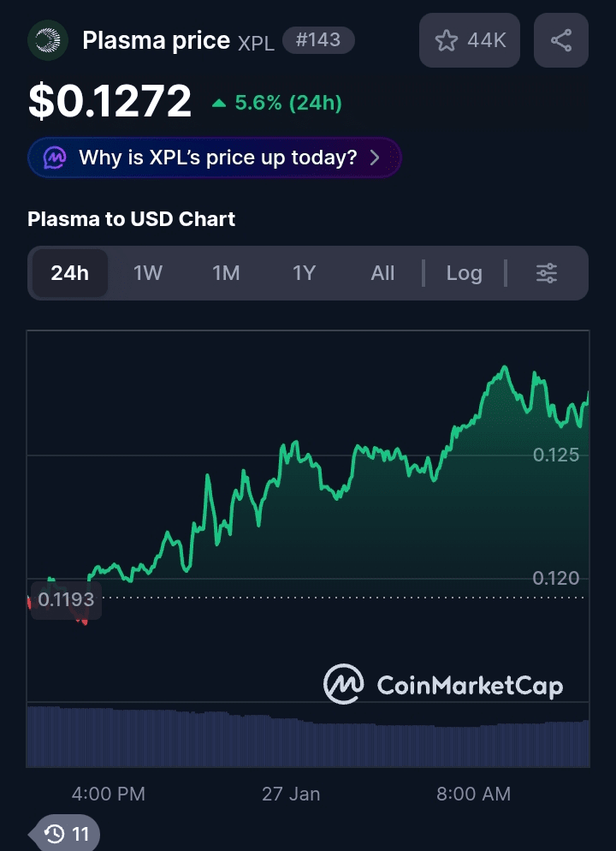
Task: Click the $0.1272 current price text
Action: [x=110, y=103]
